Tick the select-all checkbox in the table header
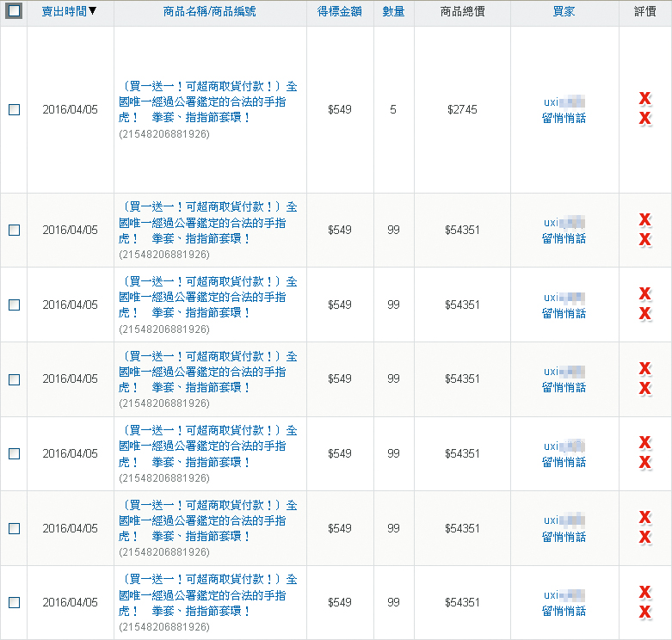Screen dimensions: 672x640 [x=14, y=10]
